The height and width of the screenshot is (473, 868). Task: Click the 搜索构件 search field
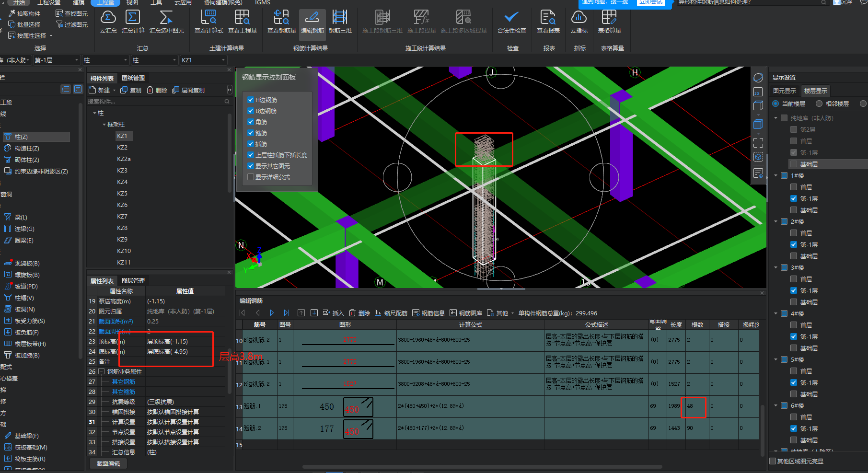click(158, 102)
